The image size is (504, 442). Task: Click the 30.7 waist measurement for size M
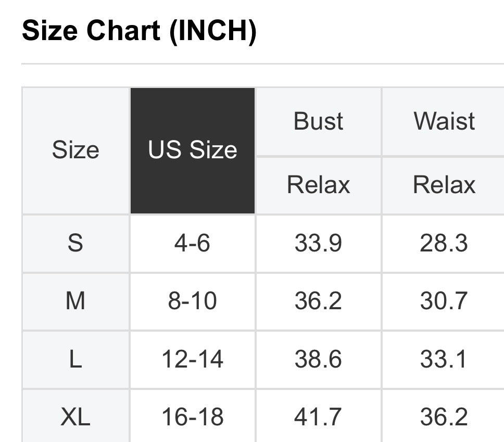click(444, 301)
